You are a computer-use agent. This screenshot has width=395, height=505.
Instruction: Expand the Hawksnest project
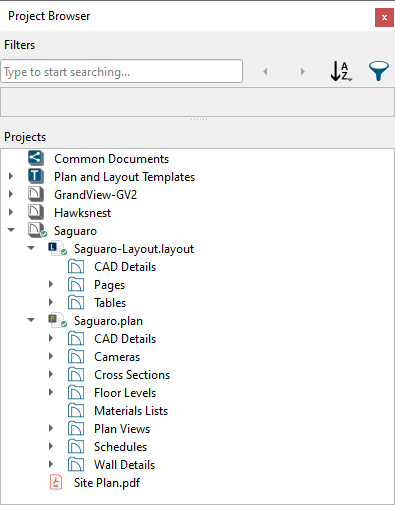coord(11,212)
